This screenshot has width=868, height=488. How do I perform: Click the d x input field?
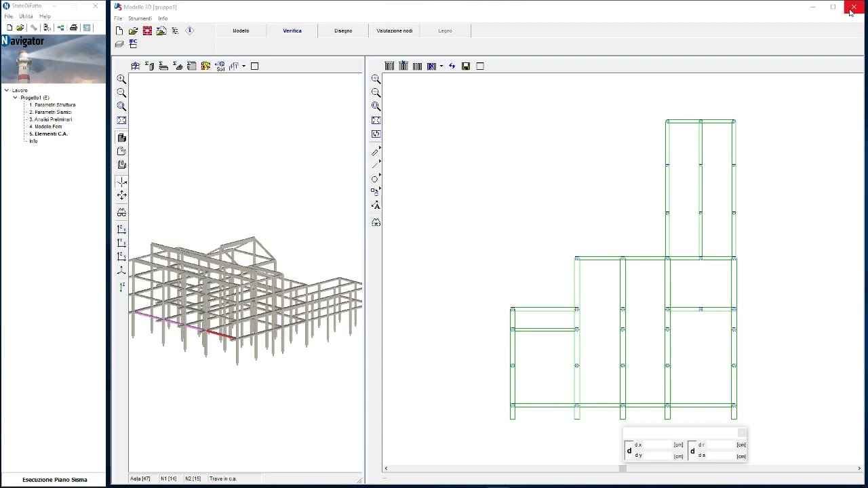pyautogui.click(x=657, y=445)
